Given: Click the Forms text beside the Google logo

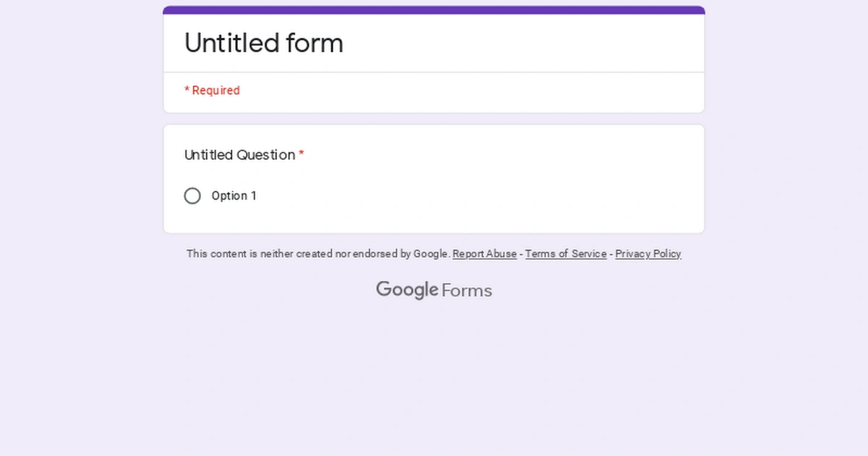Looking at the screenshot, I should [466, 290].
